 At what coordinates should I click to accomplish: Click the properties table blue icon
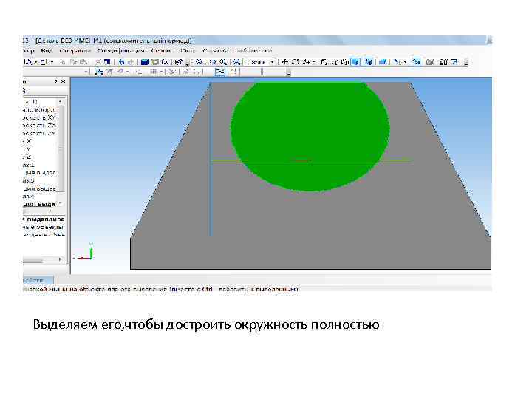coord(107,62)
